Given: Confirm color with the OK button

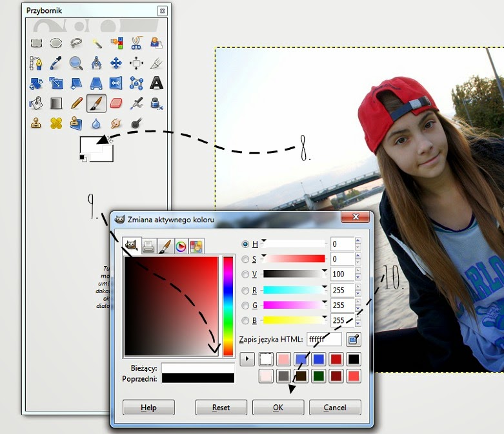Looking at the screenshot, I should [x=278, y=408].
